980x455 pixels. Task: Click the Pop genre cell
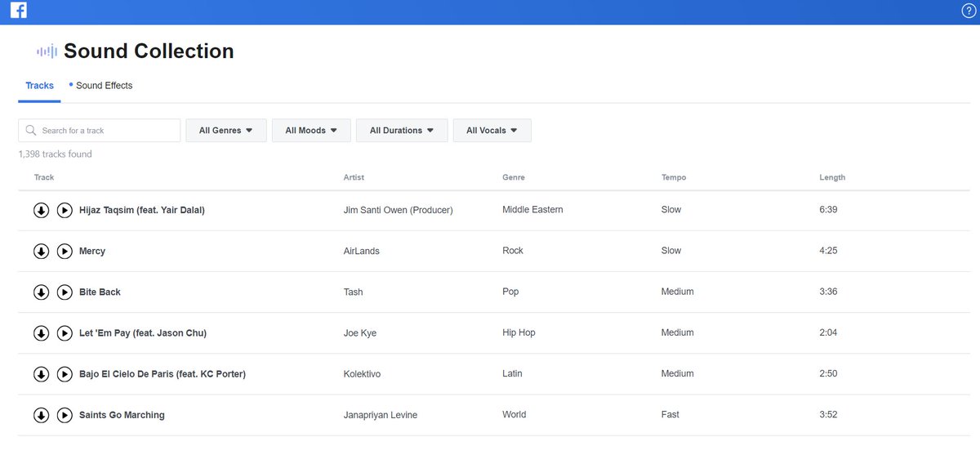[510, 292]
